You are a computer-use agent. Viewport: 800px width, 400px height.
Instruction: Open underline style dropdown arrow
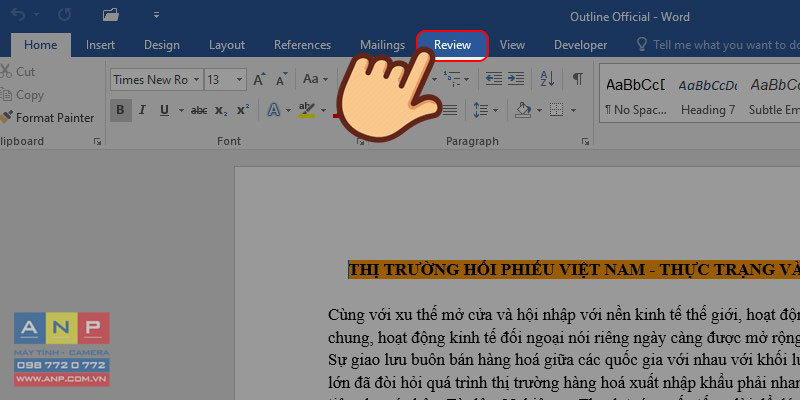181,110
